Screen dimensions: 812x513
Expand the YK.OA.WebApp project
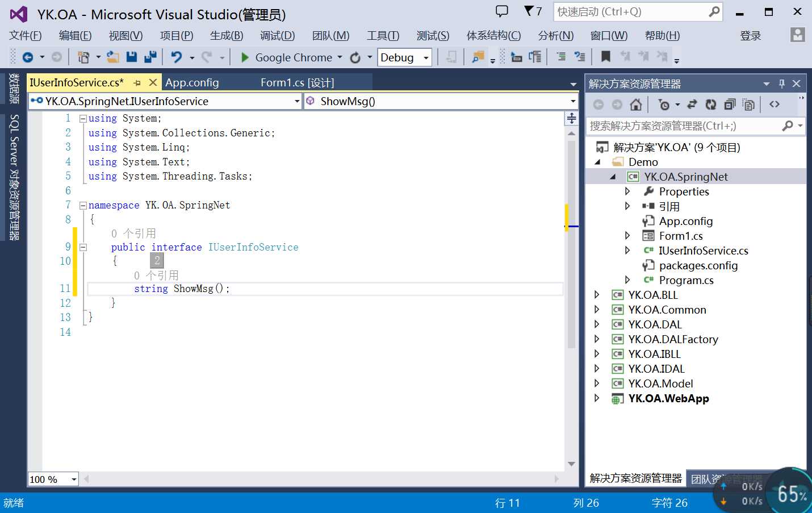[597, 398]
